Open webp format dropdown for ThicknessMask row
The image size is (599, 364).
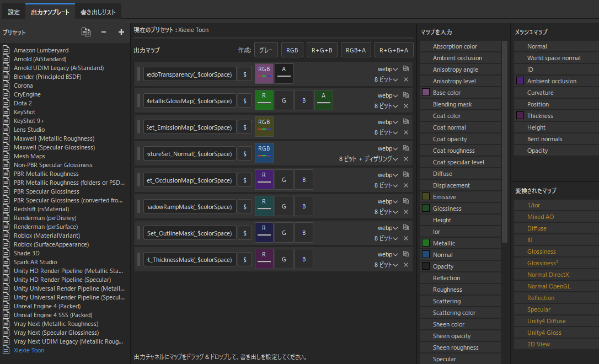tap(387, 254)
